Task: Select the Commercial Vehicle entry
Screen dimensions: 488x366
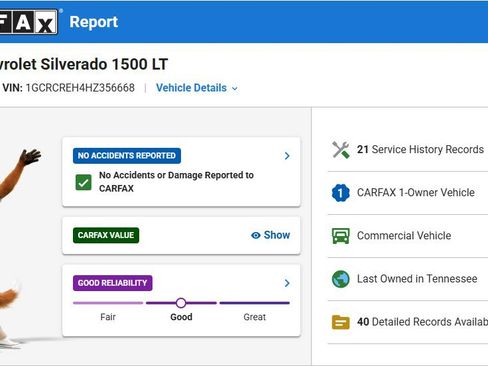Action: [408, 236]
